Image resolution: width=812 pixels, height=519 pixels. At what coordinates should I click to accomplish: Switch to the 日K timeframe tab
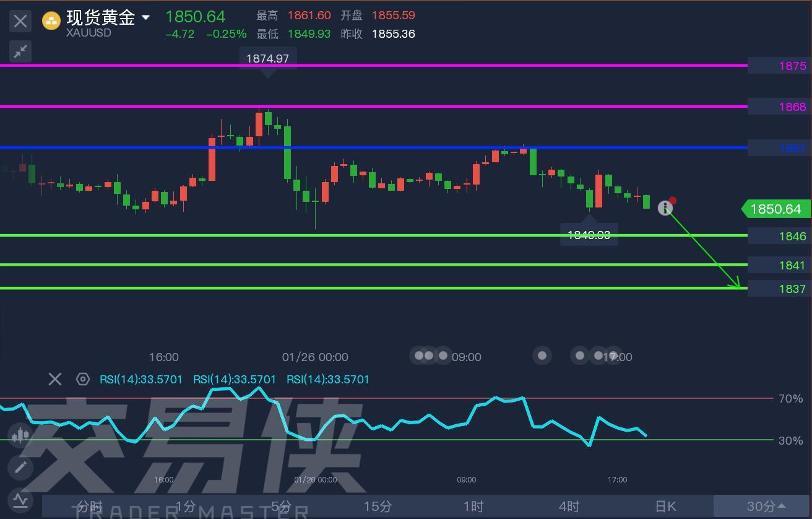(x=665, y=506)
